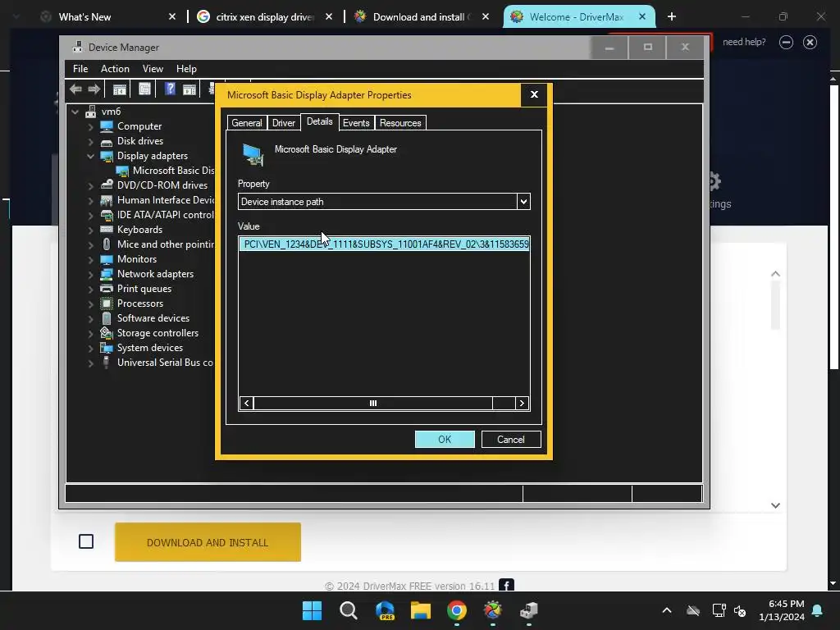The width and height of the screenshot is (840, 630).
Task: Expand the Computer category
Action: 90,127
